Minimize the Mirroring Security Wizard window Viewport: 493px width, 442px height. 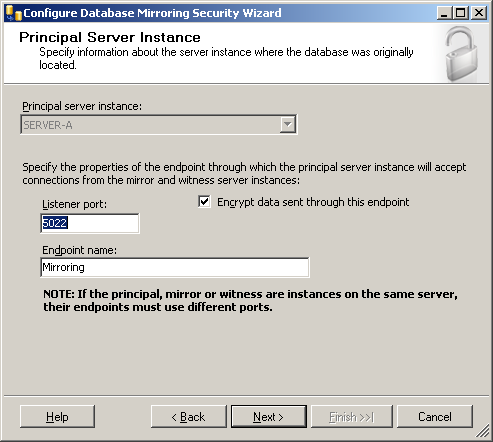tap(444, 13)
